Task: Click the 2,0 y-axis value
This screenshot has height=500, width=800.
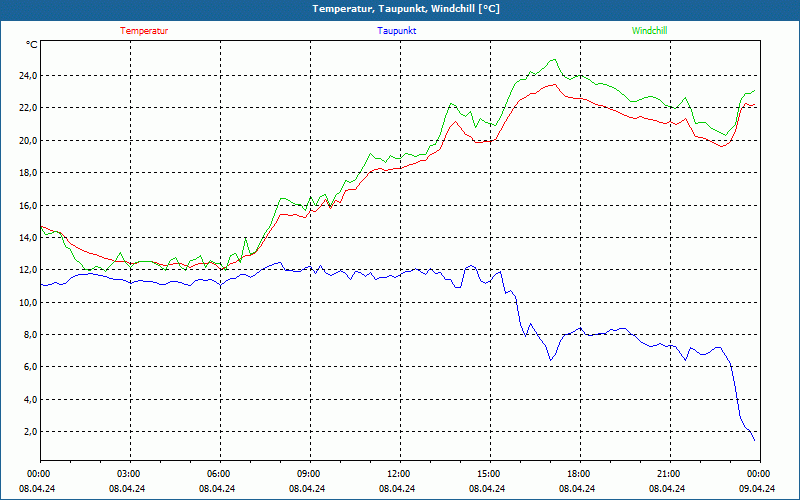Action: [x=29, y=432]
